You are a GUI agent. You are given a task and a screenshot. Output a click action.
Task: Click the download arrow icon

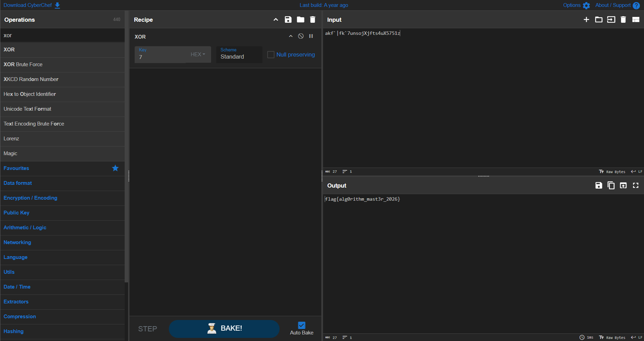tap(58, 5)
